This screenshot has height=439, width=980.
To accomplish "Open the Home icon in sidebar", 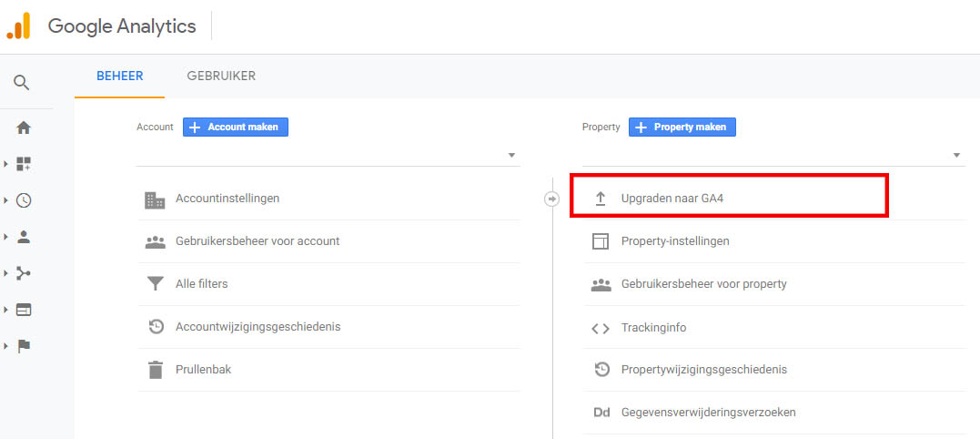I will 24,128.
